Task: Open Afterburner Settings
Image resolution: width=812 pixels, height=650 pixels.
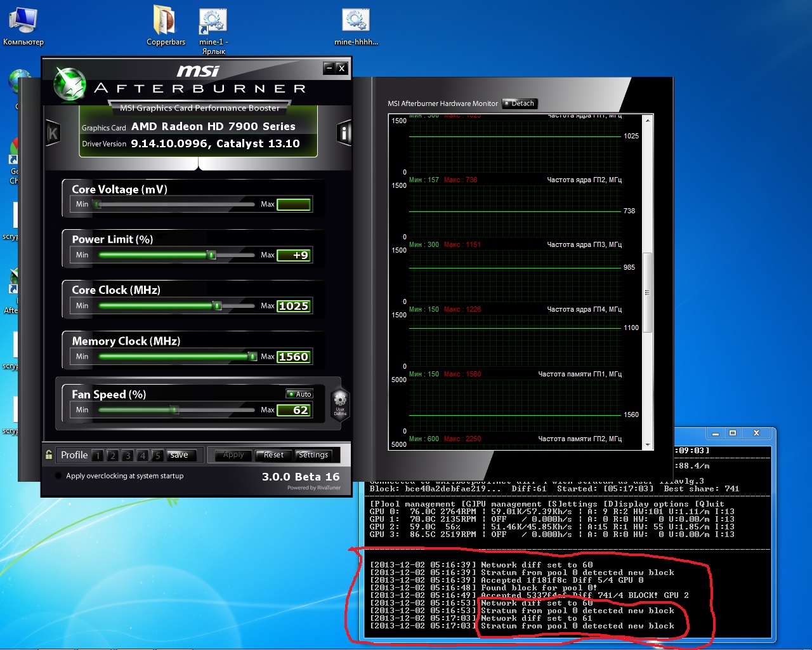Action: point(313,454)
